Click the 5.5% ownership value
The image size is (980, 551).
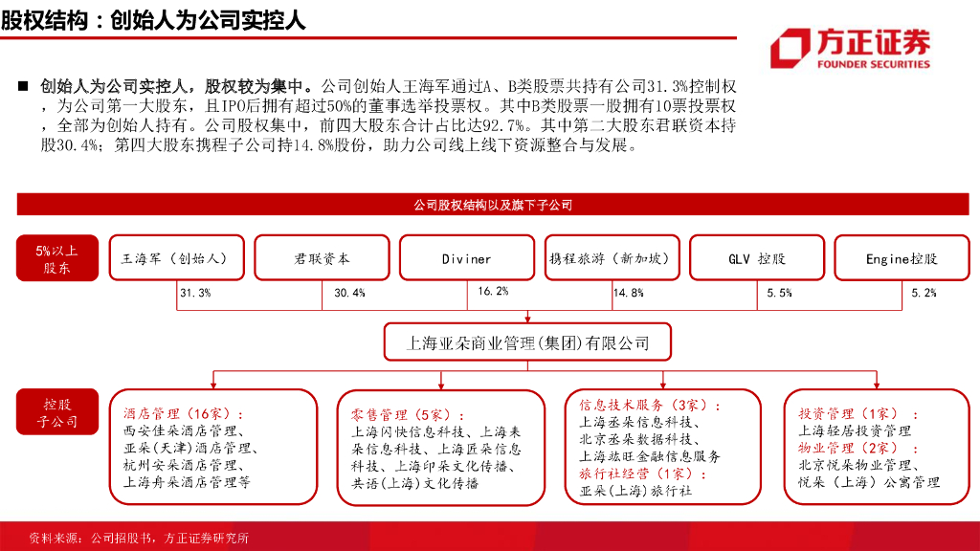pos(779,293)
